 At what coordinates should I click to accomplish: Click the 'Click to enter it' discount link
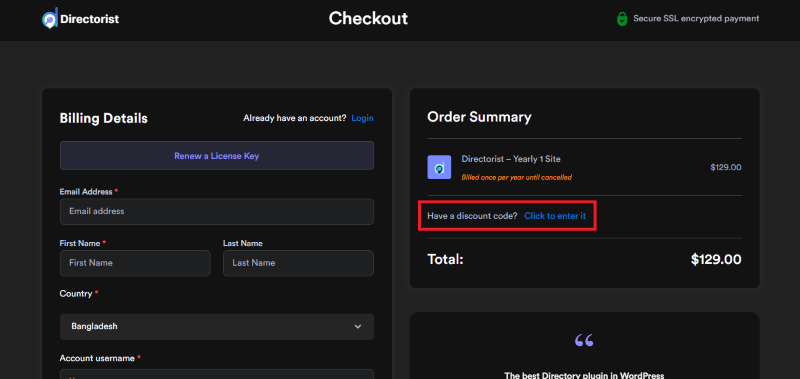555,216
